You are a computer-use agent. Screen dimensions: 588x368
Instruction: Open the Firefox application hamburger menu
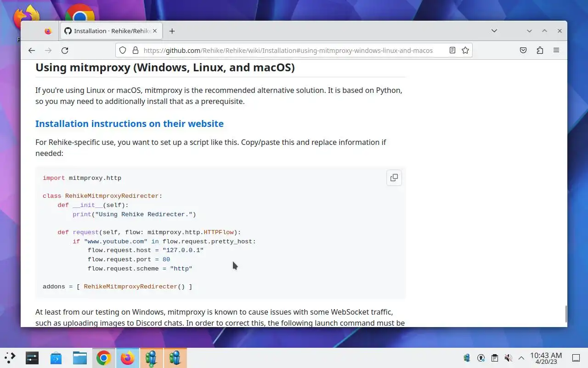pyautogui.click(x=556, y=51)
